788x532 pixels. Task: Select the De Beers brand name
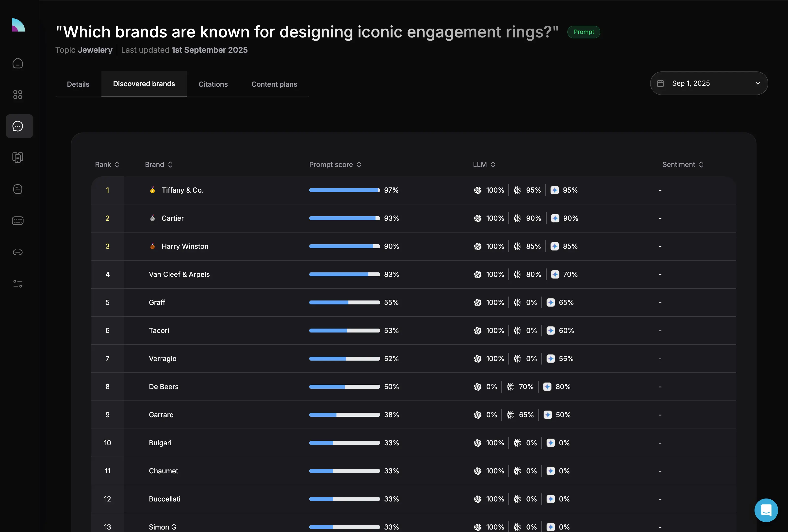(164, 387)
